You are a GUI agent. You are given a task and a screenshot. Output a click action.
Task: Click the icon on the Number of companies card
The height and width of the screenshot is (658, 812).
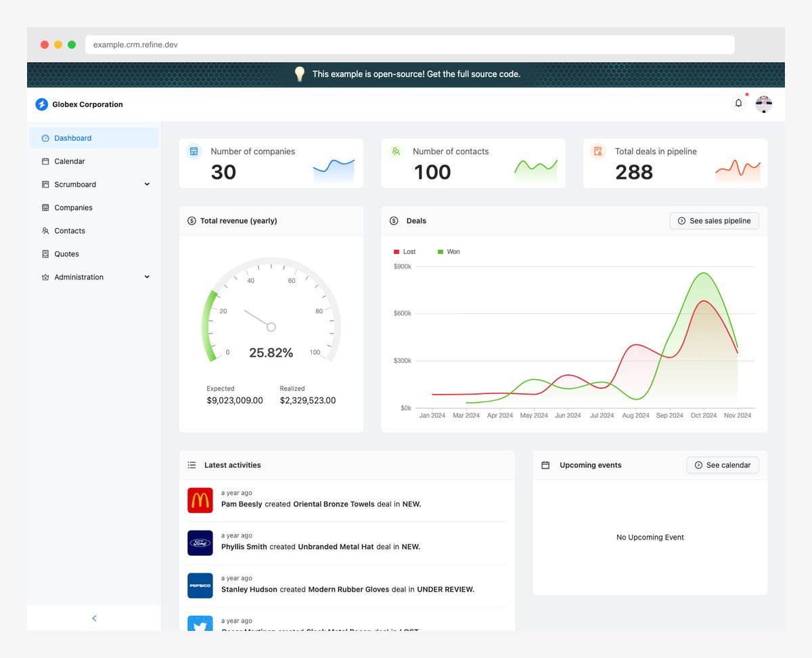[x=194, y=152]
